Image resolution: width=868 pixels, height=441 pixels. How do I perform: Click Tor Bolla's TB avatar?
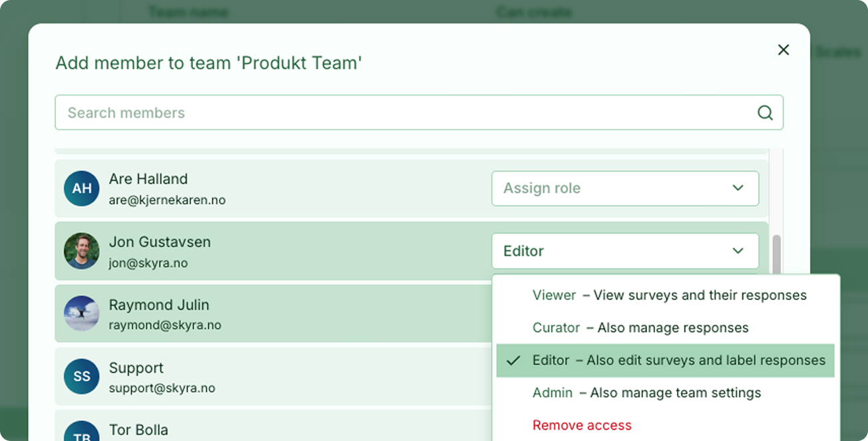click(x=81, y=431)
